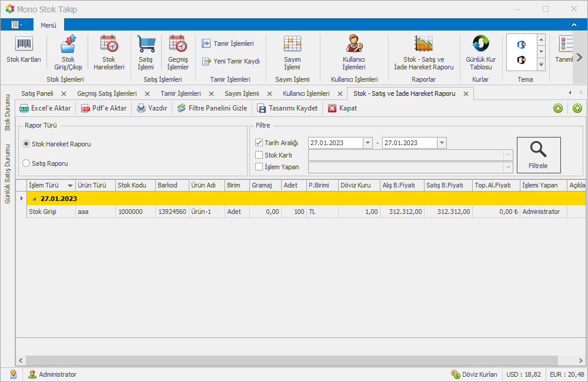Tick the İşlem Yapan checkbox
This screenshot has width=588, height=382.
point(259,167)
